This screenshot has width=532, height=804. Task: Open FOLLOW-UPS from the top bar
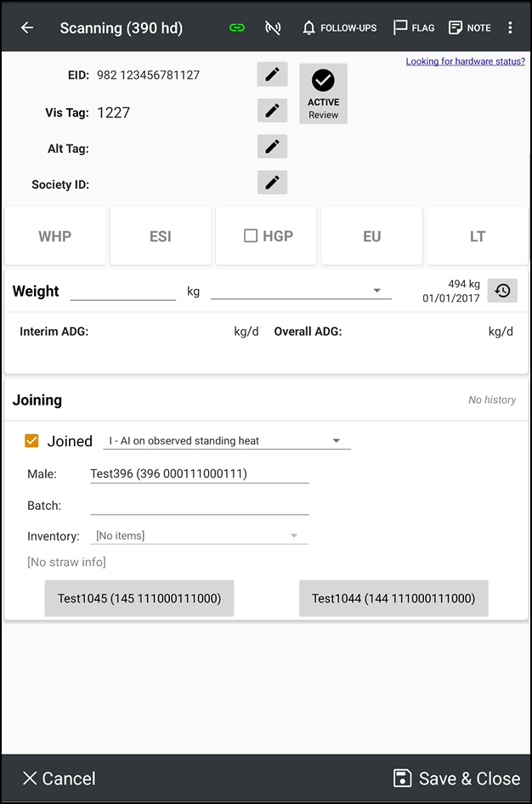click(x=340, y=28)
